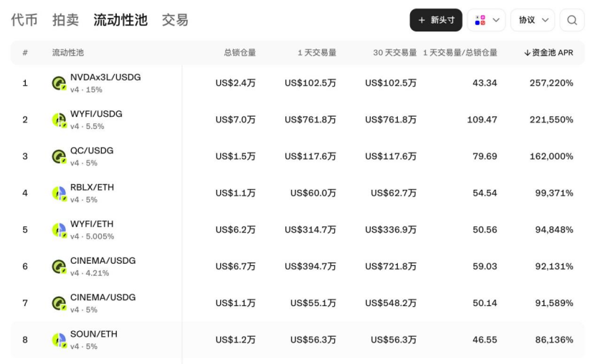This screenshot has width=595, height=364.
Task: Click the WYFI/USDG pool token icon
Action: (x=59, y=120)
